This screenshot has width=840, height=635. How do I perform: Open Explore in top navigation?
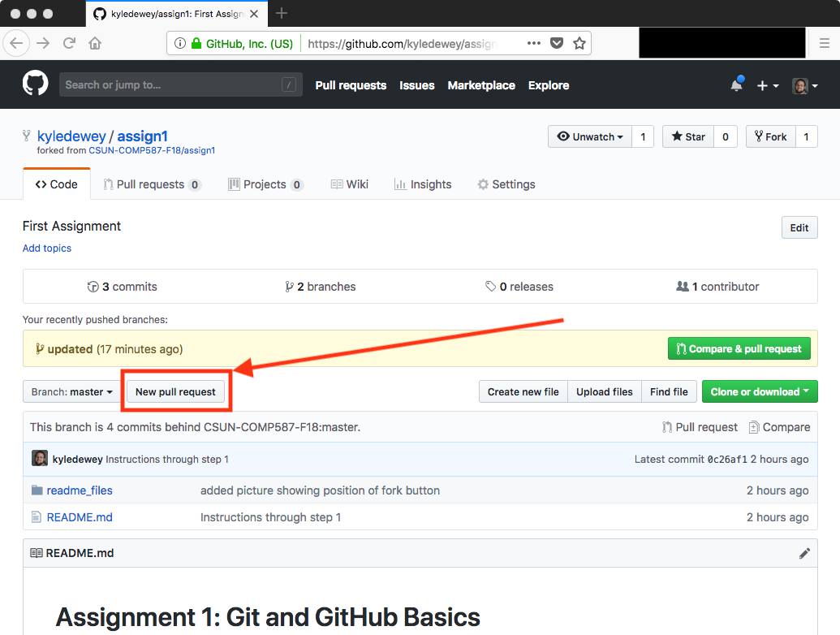[549, 85]
